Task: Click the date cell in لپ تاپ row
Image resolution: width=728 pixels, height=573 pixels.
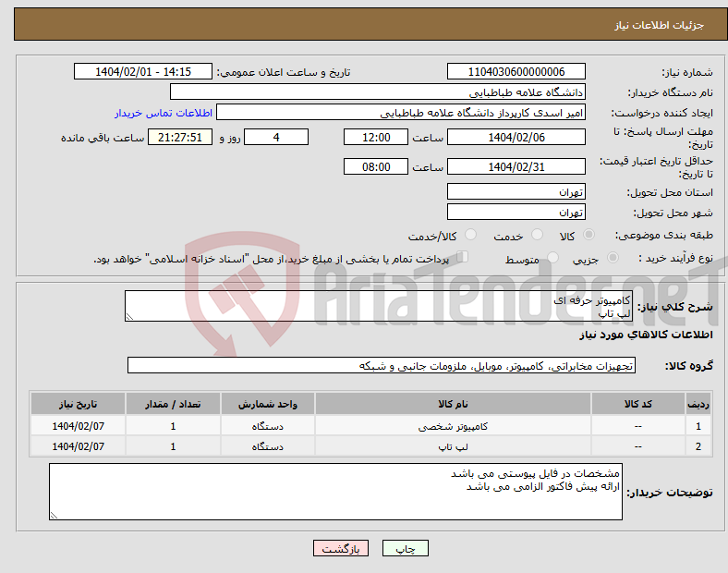Action: 78,446
